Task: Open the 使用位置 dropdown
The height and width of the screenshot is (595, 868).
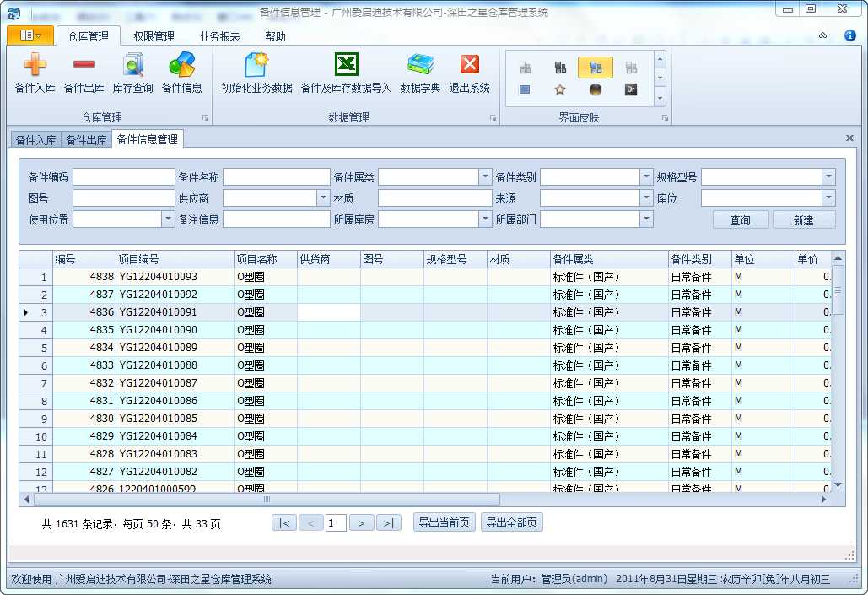Action: [x=169, y=219]
